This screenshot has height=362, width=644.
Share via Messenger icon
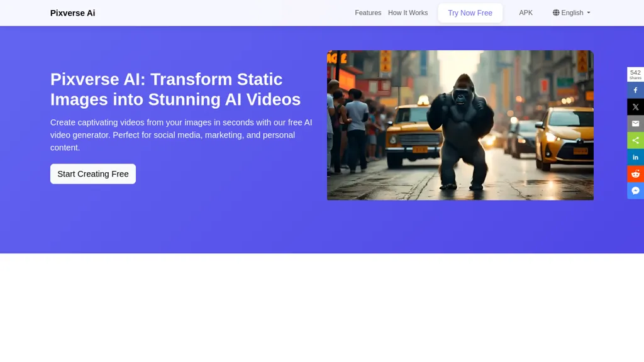(635, 191)
